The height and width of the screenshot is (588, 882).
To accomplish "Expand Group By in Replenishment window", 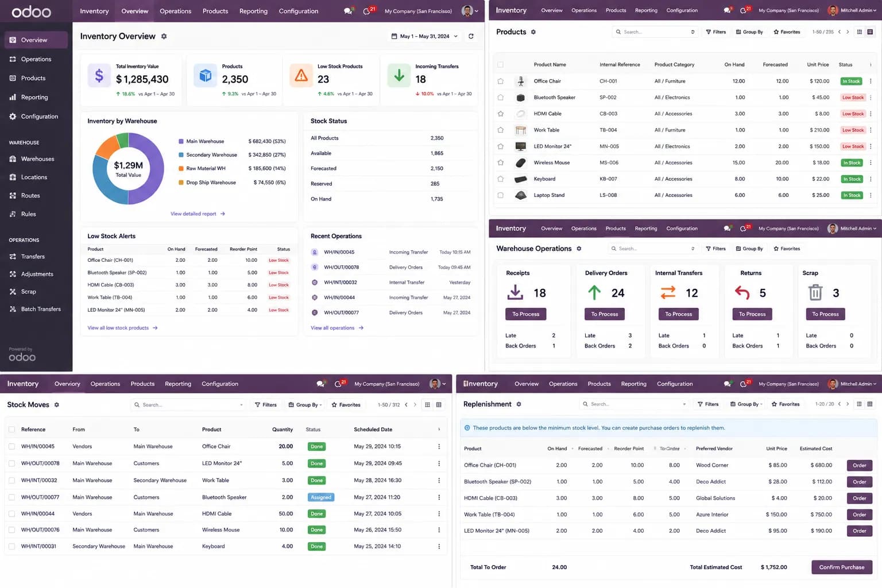I will coord(746,404).
